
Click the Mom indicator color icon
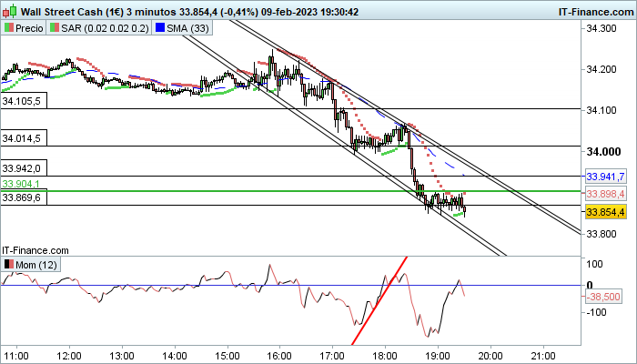pos(8,265)
